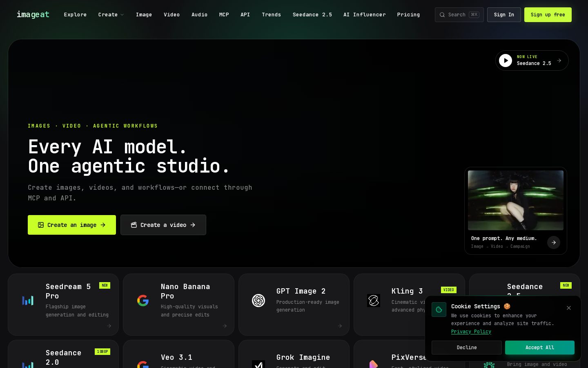Click the arrow on the GPT Image 2 card
Image resolution: width=588 pixels, height=368 pixels.
340,326
